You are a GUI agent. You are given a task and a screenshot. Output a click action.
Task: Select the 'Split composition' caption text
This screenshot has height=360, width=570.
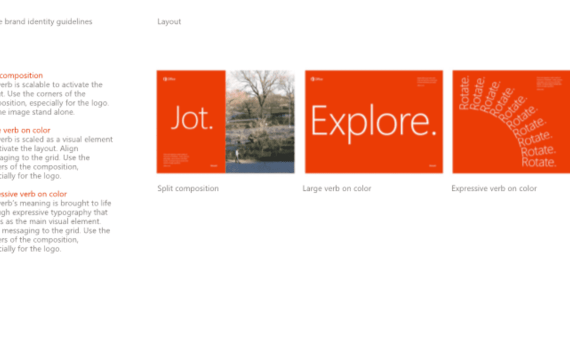188,188
